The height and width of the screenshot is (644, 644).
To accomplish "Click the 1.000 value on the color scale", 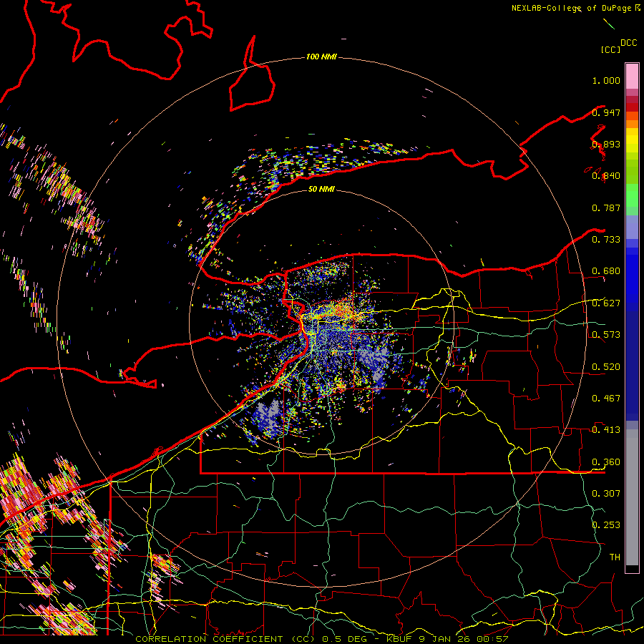I will pos(606,80).
